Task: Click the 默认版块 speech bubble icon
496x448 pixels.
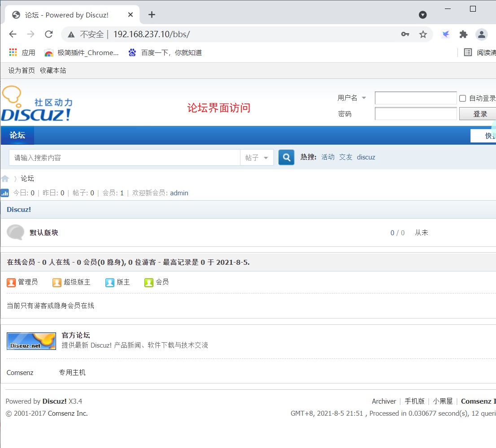Action: [16, 233]
